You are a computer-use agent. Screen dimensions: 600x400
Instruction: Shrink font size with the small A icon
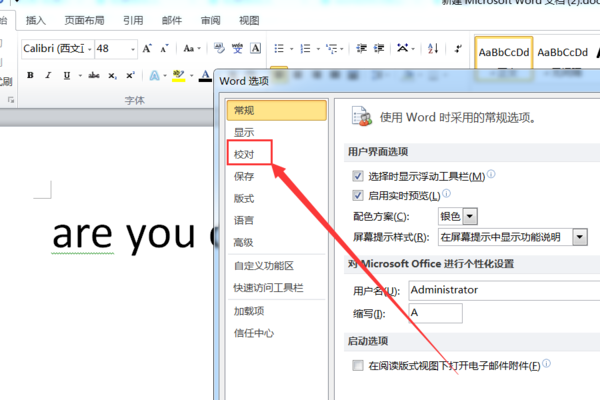tap(164, 49)
